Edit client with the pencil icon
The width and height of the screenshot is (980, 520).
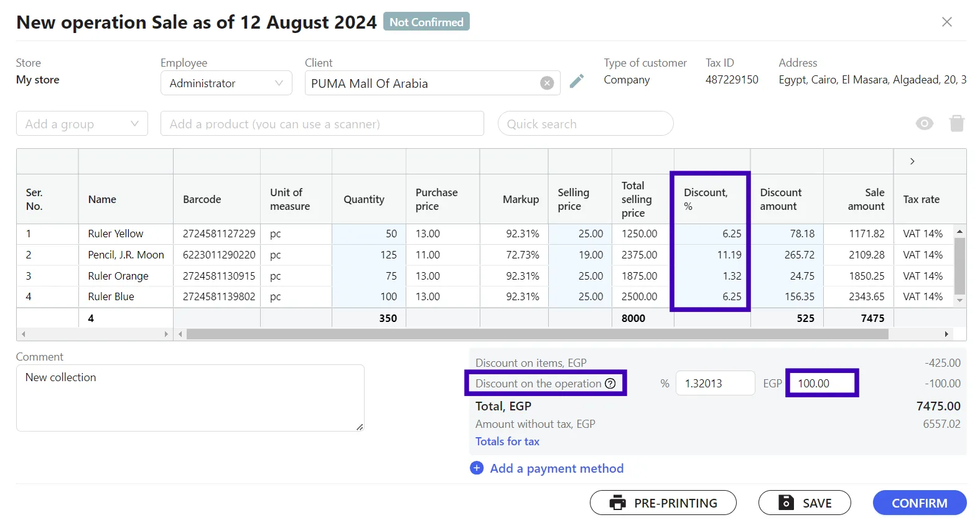(x=577, y=81)
